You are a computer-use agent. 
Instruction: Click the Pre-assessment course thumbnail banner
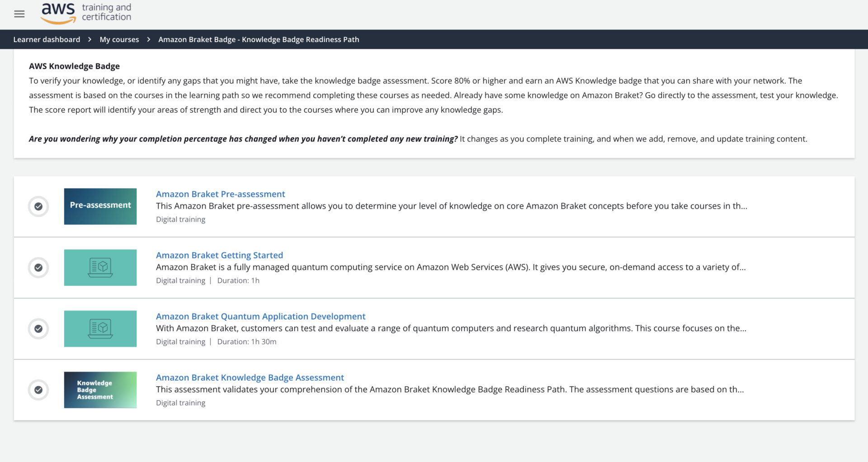100,206
